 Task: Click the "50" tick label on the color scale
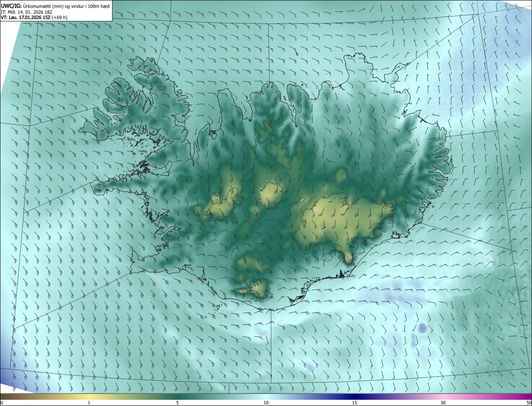[x=529, y=403]
